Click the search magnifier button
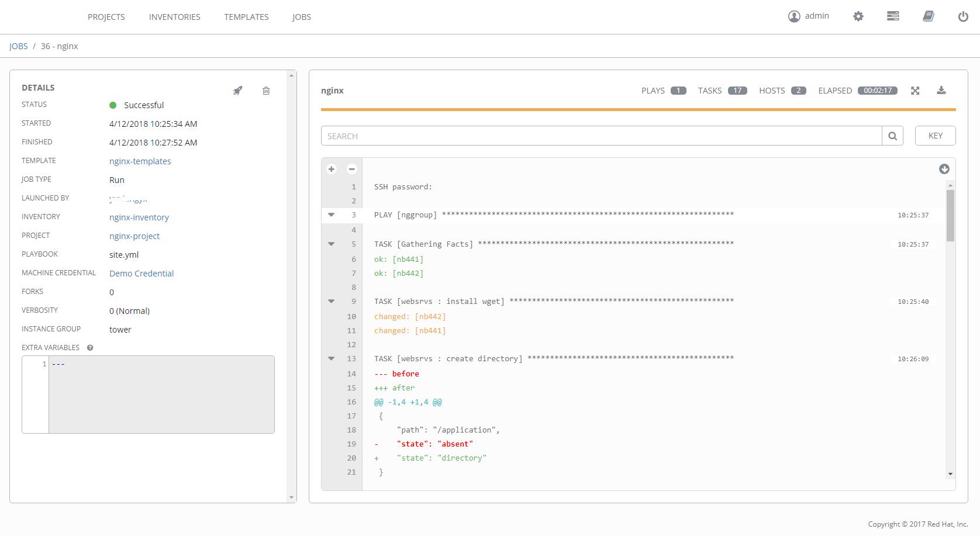 point(892,136)
